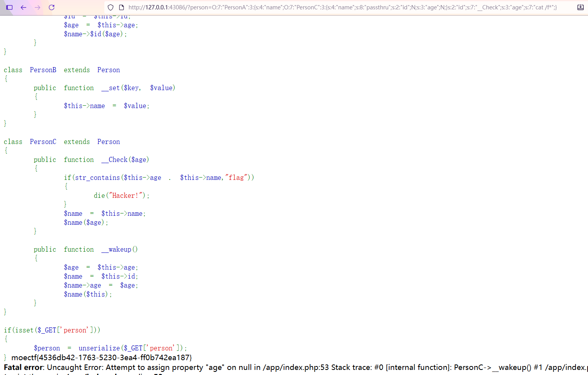Viewport: 588px width, 375px height.
Task: Click the bold "Fatal error" message
Action: pyautogui.click(x=24, y=367)
